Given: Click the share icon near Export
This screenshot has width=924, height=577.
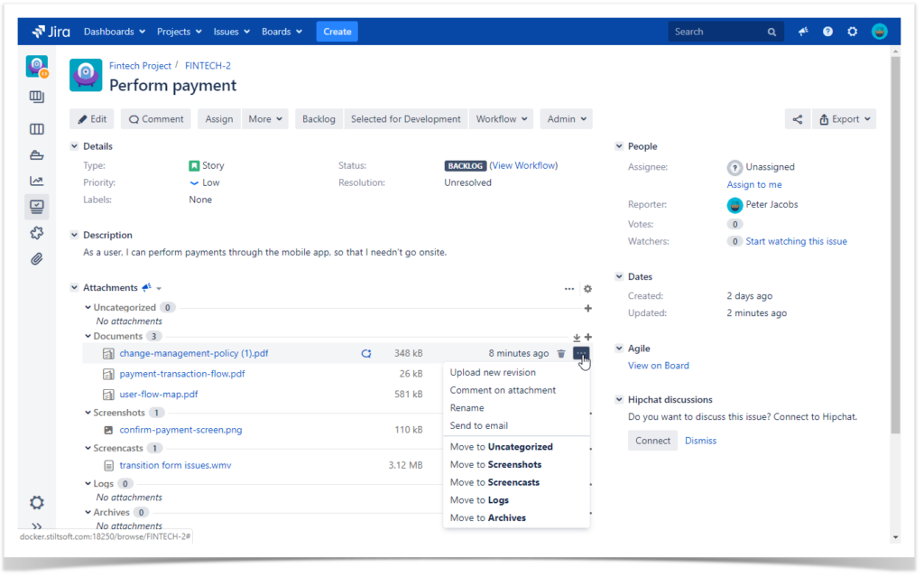Looking at the screenshot, I should coord(798,118).
